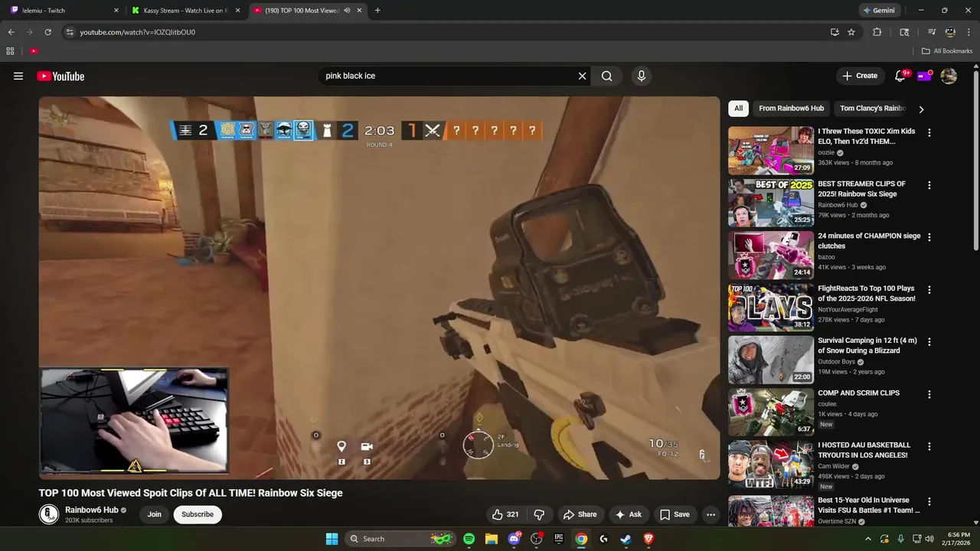Open media controls music icon
The height and width of the screenshot is (551, 980).
pos(932,32)
